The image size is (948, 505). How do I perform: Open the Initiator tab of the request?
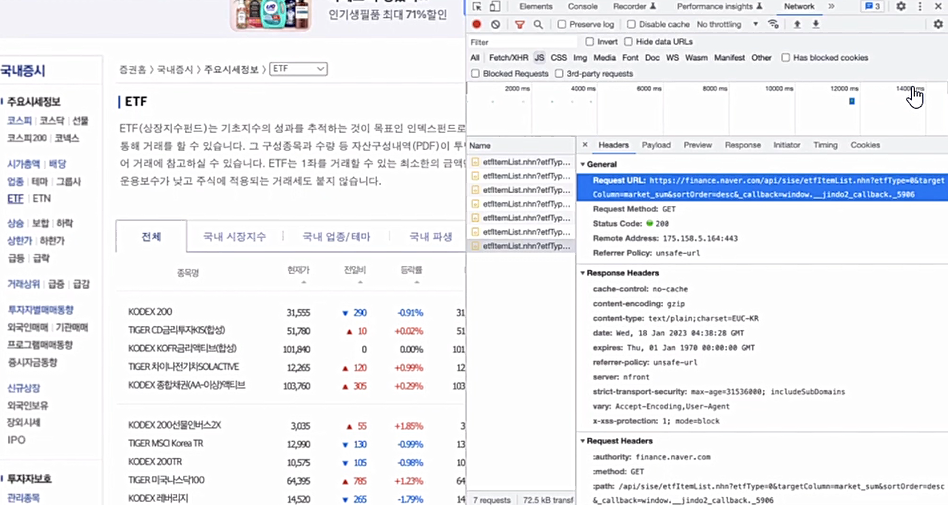[x=787, y=145]
